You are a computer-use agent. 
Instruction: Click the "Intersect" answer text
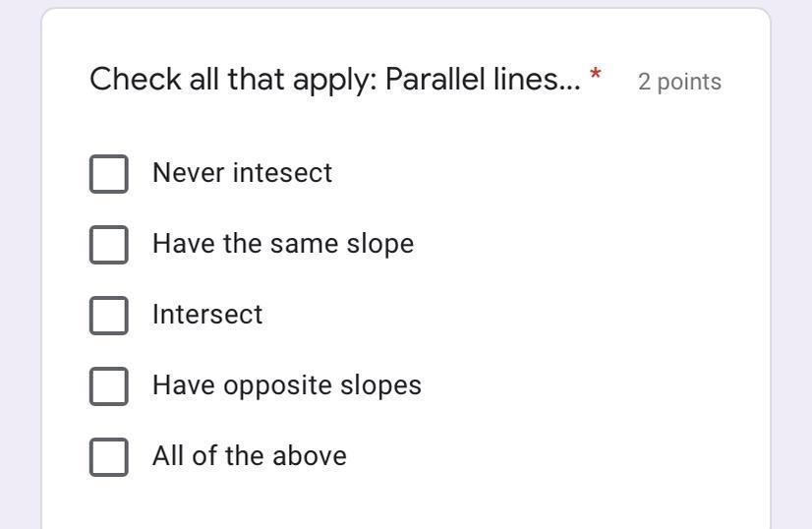pos(207,315)
